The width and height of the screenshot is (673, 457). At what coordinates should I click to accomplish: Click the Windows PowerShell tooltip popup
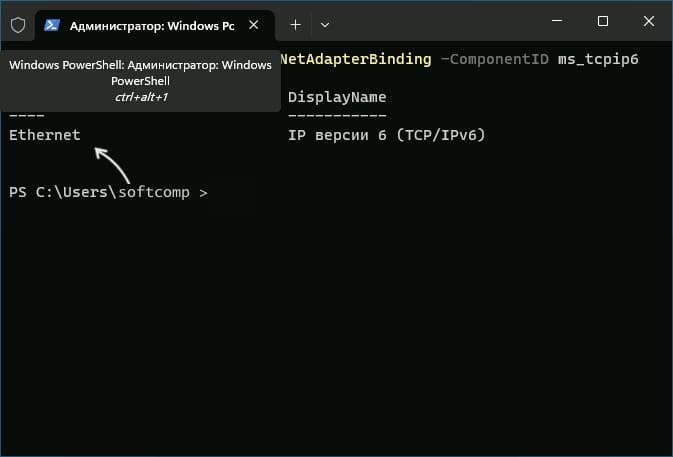(140, 81)
